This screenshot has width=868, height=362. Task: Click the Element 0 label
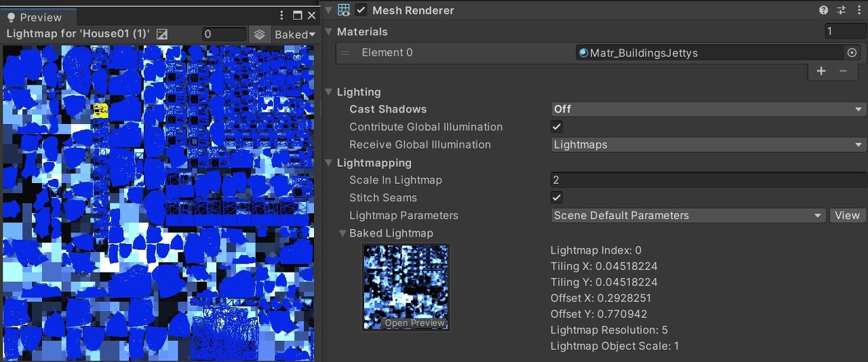click(x=387, y=53)
